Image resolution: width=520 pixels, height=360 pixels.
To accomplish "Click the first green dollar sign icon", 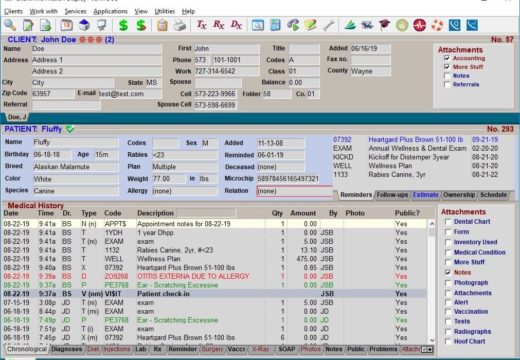I will pos(123,25).
